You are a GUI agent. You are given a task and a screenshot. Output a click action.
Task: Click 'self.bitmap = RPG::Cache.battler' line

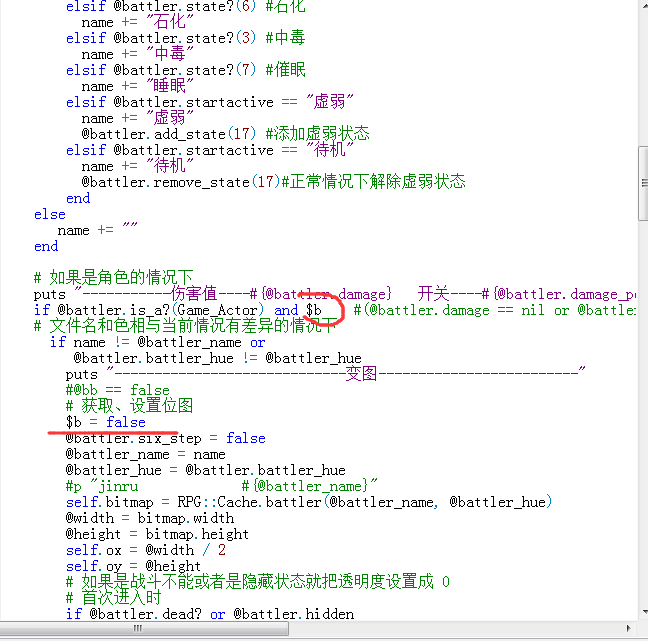pos(309,502)
